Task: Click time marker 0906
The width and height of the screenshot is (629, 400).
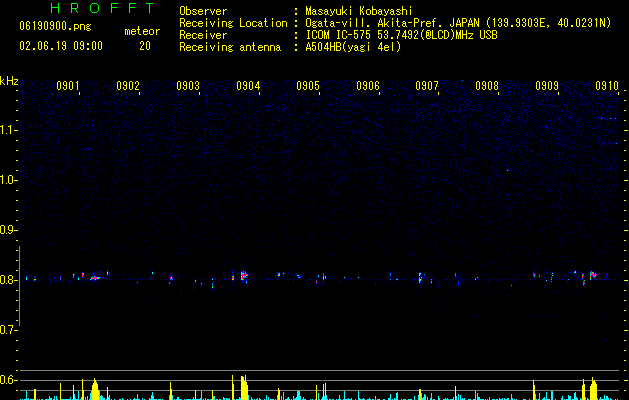Action: (368, 86)
